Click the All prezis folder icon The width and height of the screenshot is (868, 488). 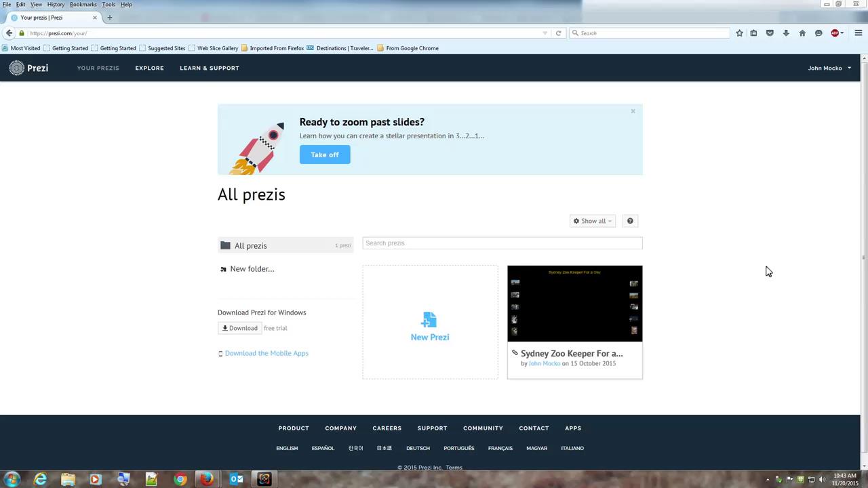point(225,245)
